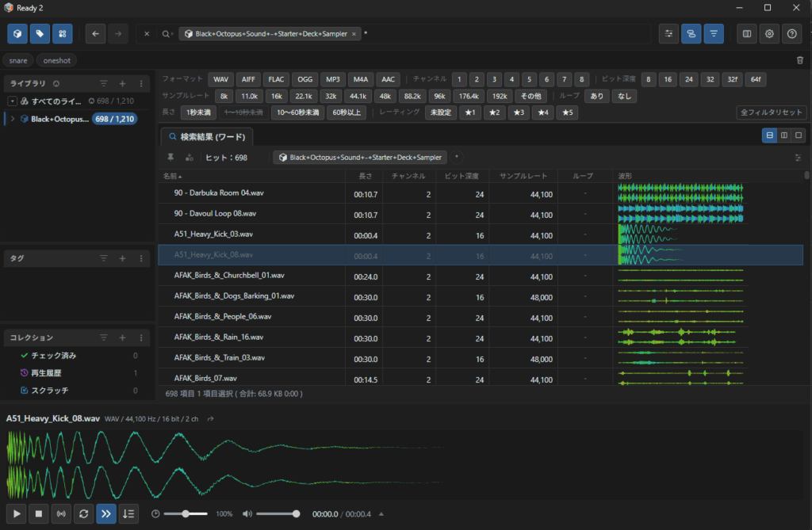Toggle the 44.1k sample rate filter

click(358, 96)
